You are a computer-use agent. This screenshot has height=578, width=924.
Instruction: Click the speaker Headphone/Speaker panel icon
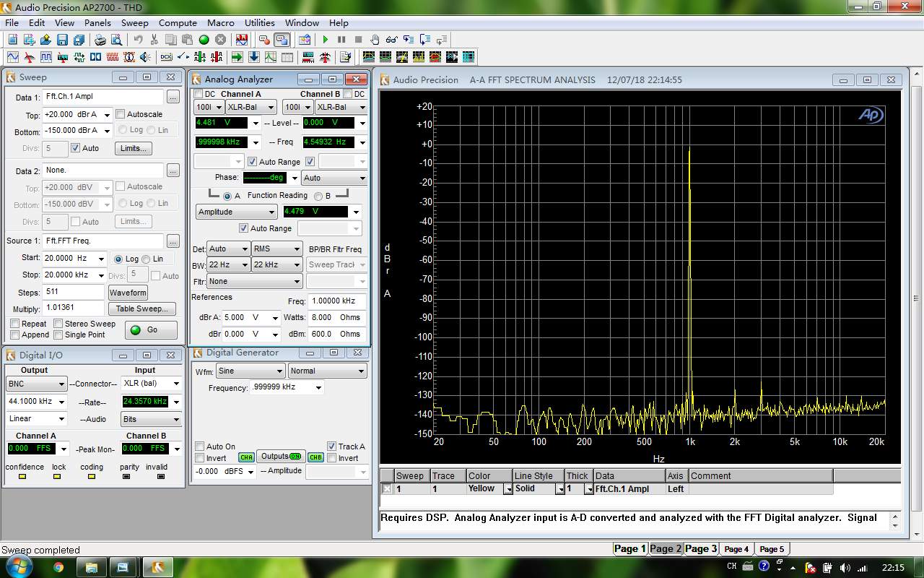coord(145,57)
